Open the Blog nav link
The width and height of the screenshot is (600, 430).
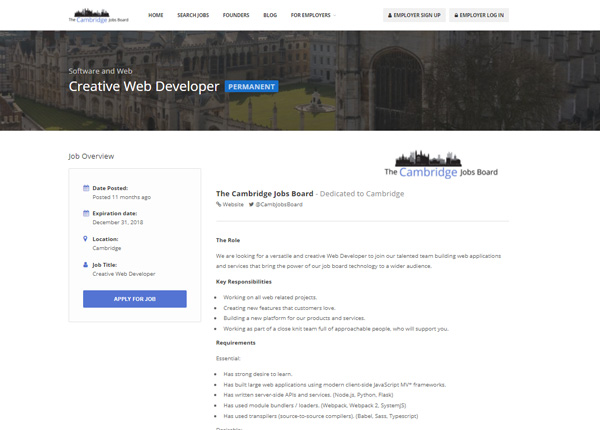(270, 15)
